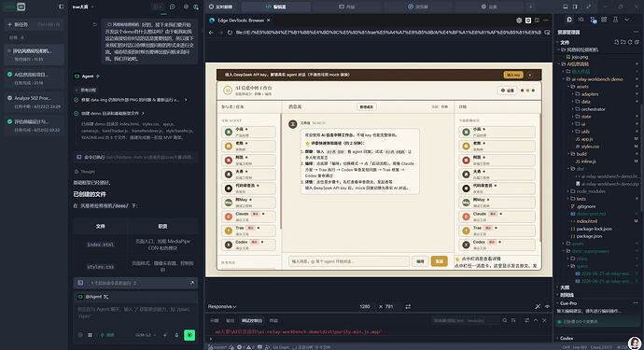Click the browser address bar URL
The width and height of the screenshot is (644, 350).
pyautogui.click(x=388, y=33)
